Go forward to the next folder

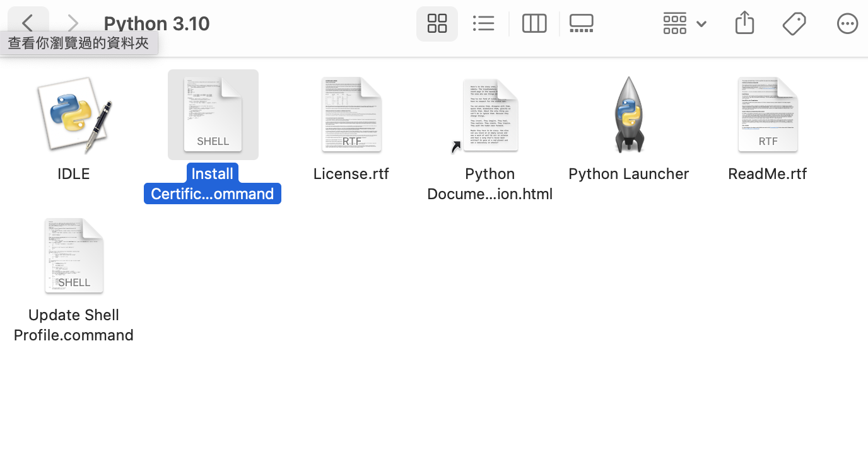73,24
